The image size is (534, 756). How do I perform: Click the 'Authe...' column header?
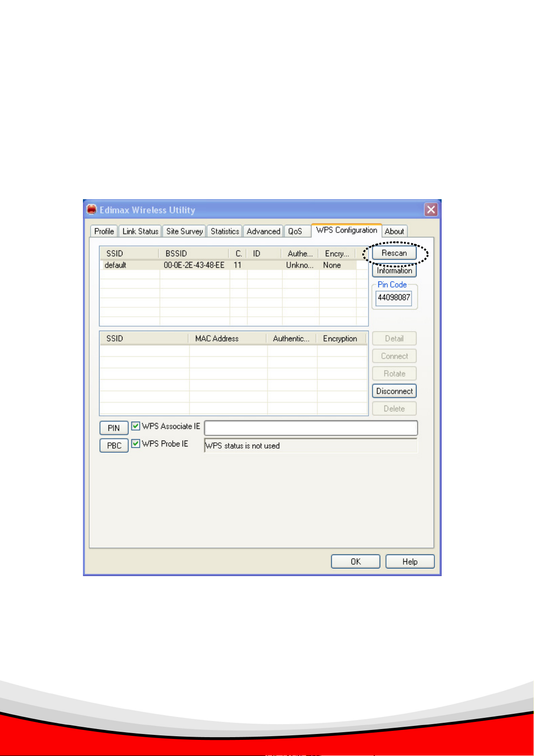300,253
